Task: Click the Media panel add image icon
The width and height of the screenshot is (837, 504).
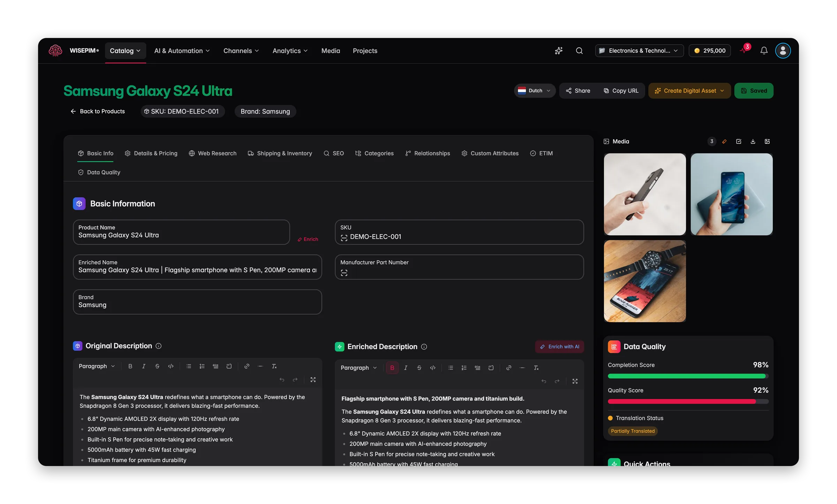Action: pos(767,141)
